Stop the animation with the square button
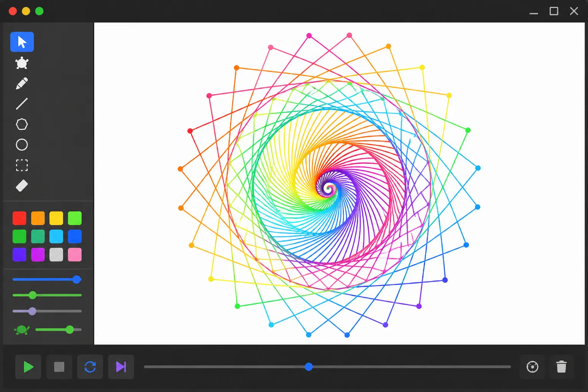The height and width of the screenshot is (392, 588). tap(59, 367)
